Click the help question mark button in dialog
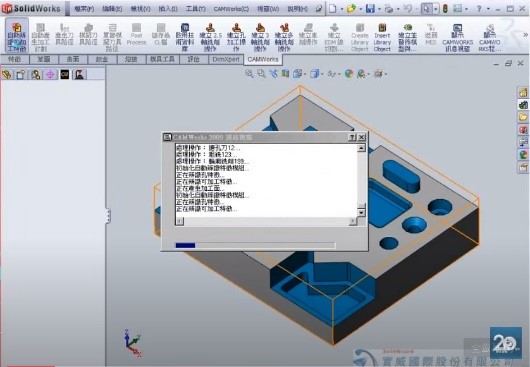This screenshot has width=530, height=367. tap(352, 137)
